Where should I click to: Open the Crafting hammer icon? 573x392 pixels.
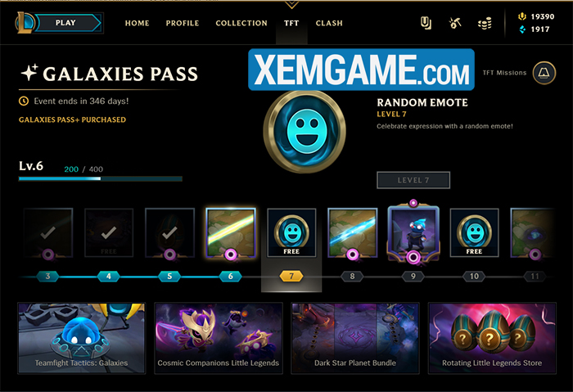pos(454,23)
